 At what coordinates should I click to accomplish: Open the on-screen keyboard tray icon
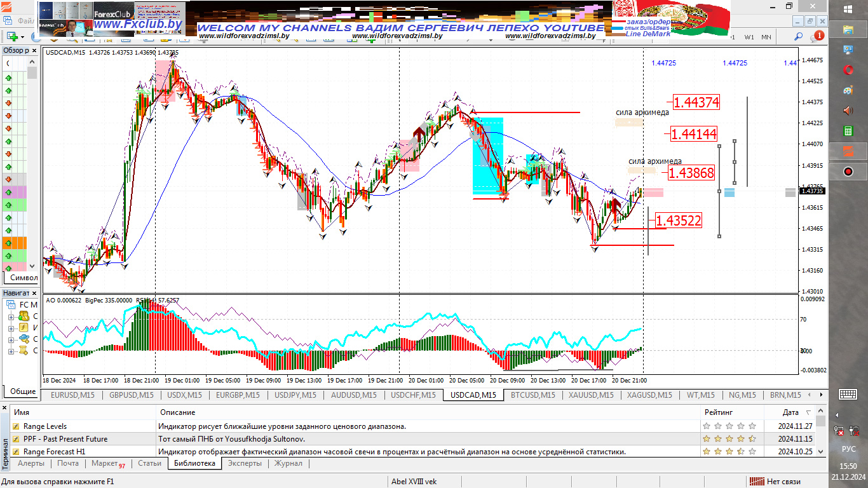tap(848, 394)
